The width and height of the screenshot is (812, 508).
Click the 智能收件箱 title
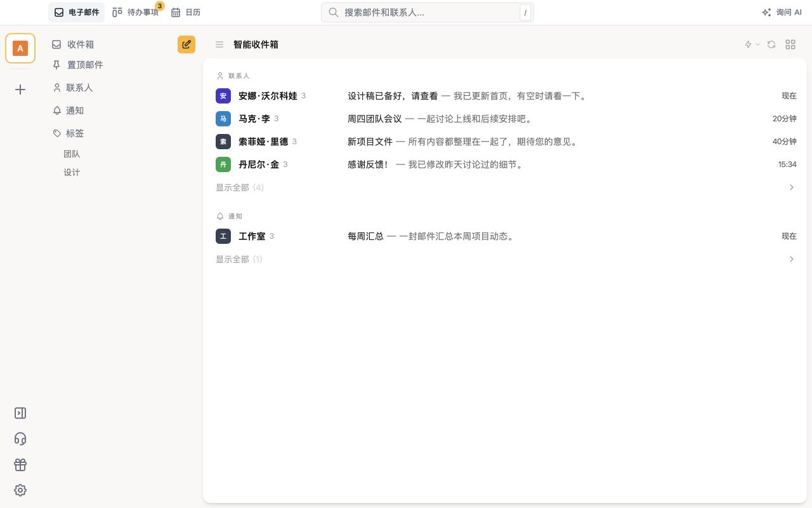pos(256,44)
